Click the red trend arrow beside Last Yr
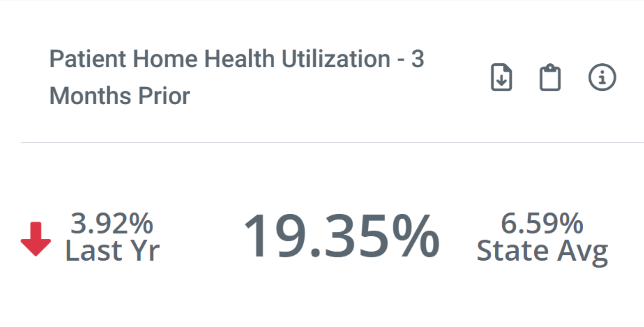The image size is (644, 327). pyautogui.click(x=36, y=239)
